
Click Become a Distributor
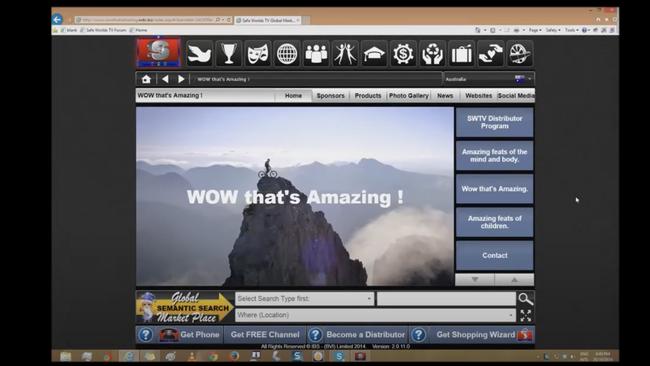pos(366,334)
